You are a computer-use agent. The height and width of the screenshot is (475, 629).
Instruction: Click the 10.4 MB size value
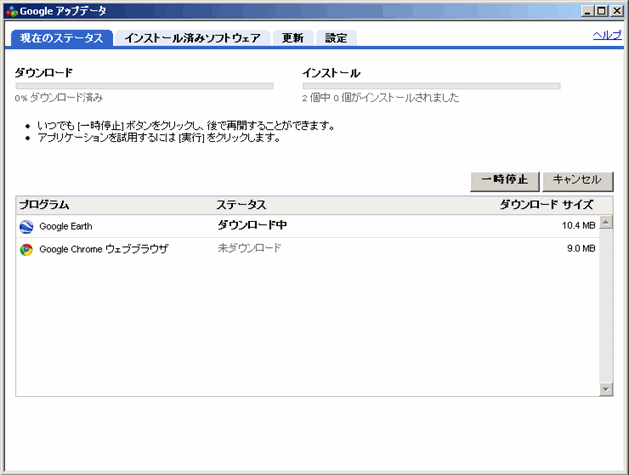578,226
